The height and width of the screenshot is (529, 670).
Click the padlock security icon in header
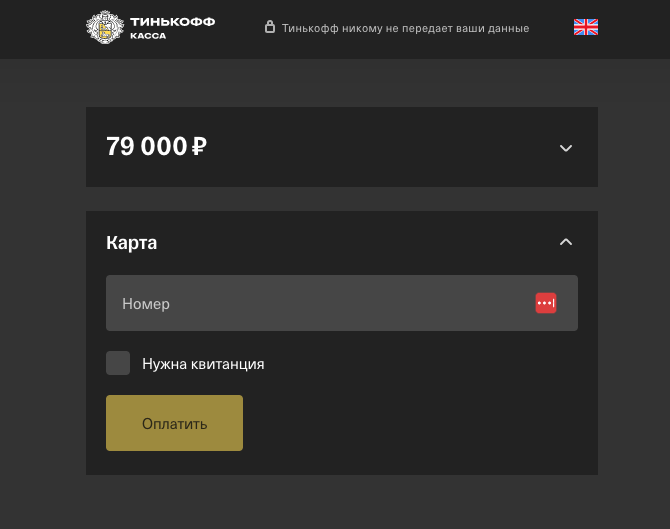pyautogui.click(x=270, y=27)
